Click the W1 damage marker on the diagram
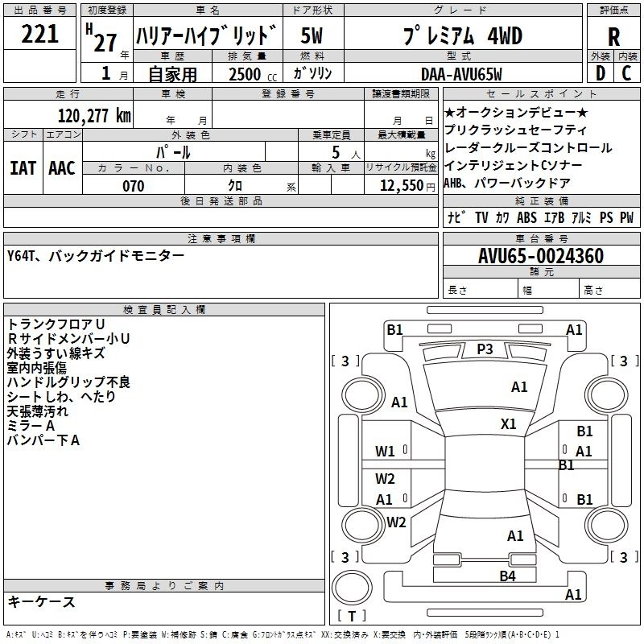This screenshot has height=644, width=644. 385,452
